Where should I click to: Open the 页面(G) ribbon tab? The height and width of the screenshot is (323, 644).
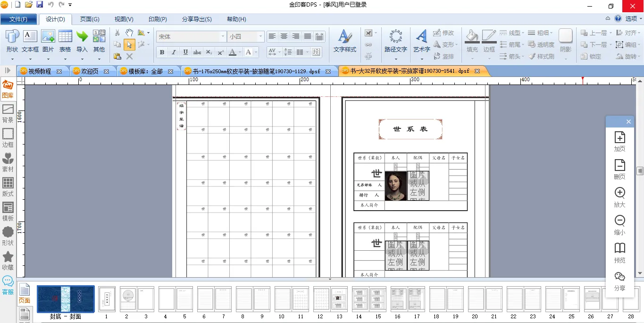90,19
